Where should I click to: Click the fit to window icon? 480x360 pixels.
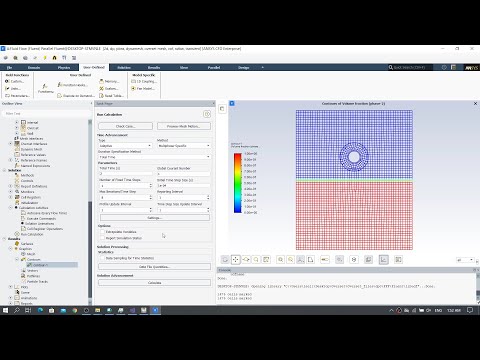pyautogui.click(x=266, y=260)
